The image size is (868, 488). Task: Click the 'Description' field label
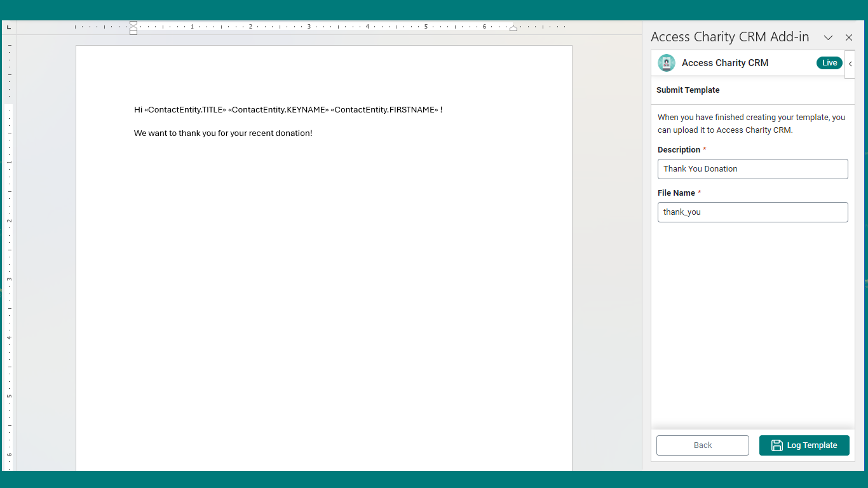point(679,150)
